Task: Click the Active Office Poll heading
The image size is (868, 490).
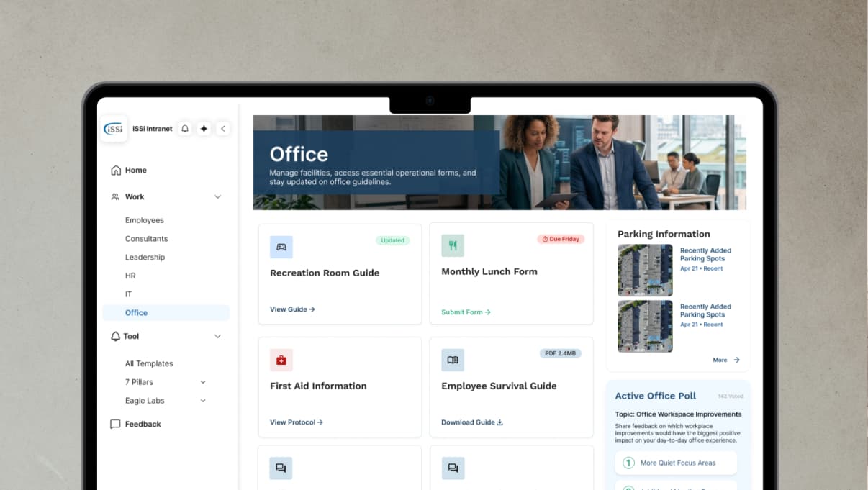Action: coord(656,396)
